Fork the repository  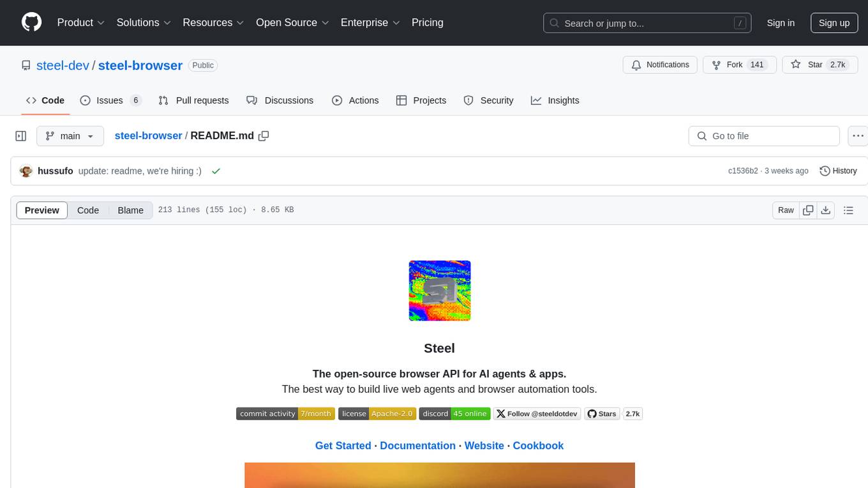coord(739,65)
